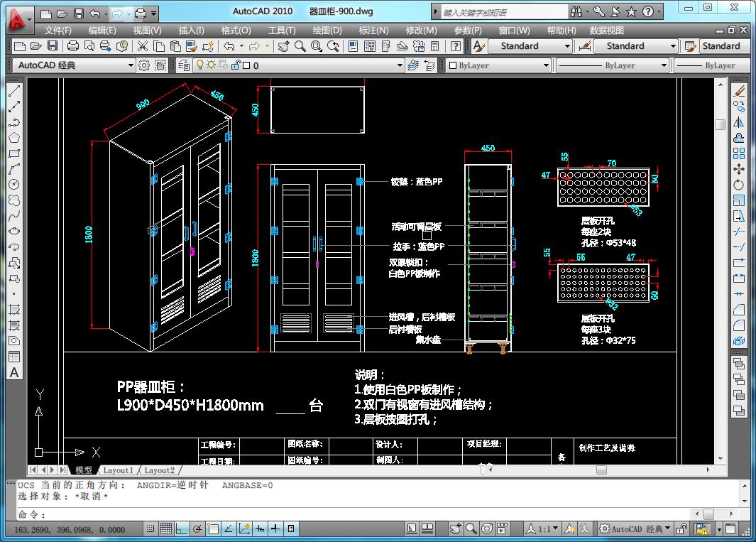Switch to the Layout2 tab

(159, 470)
